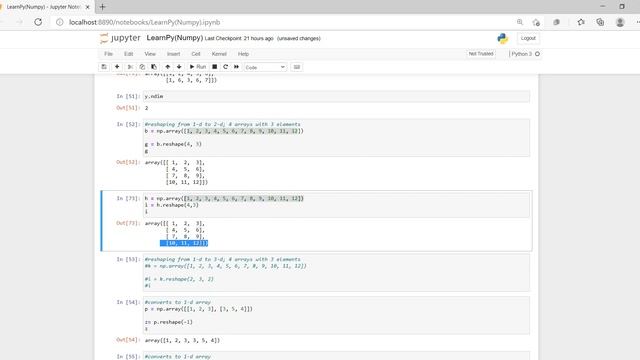Image resolution: width=640 pixels, height=360 pixels.
Task: Cut selected cells with scissors icon
Action: point(130,67)
